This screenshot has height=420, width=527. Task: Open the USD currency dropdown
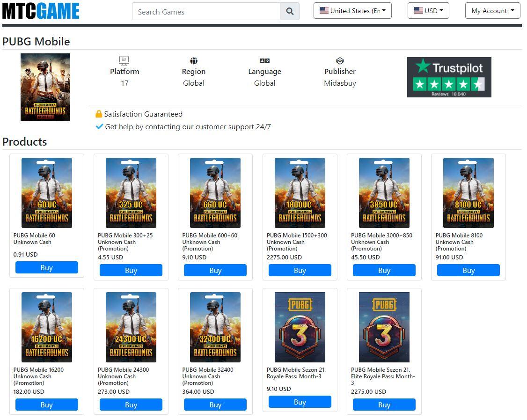[428, 11]
